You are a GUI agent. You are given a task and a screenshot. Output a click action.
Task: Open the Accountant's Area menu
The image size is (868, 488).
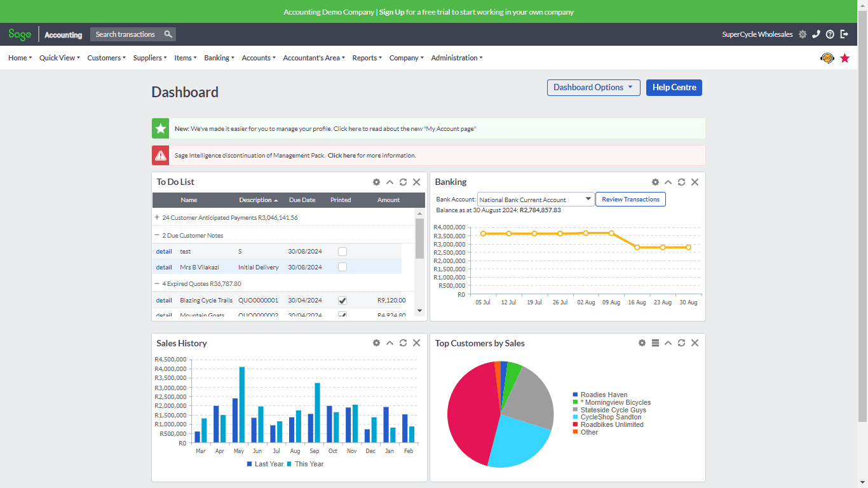pos(314,58)
